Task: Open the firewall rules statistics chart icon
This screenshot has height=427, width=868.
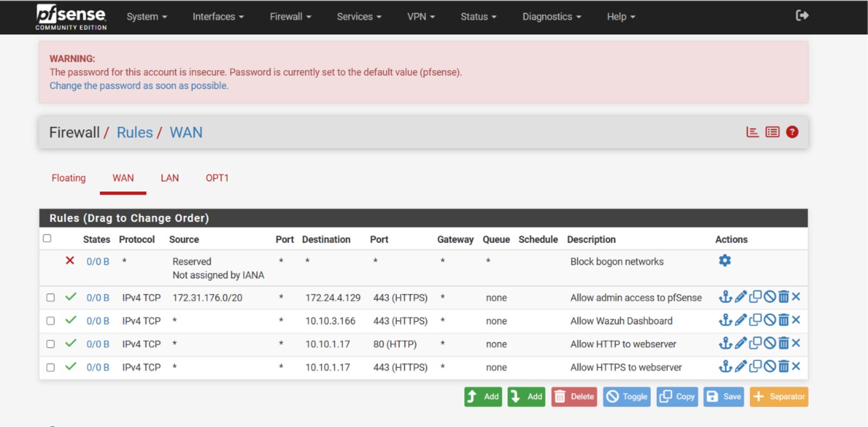Action: click(752, 132)
